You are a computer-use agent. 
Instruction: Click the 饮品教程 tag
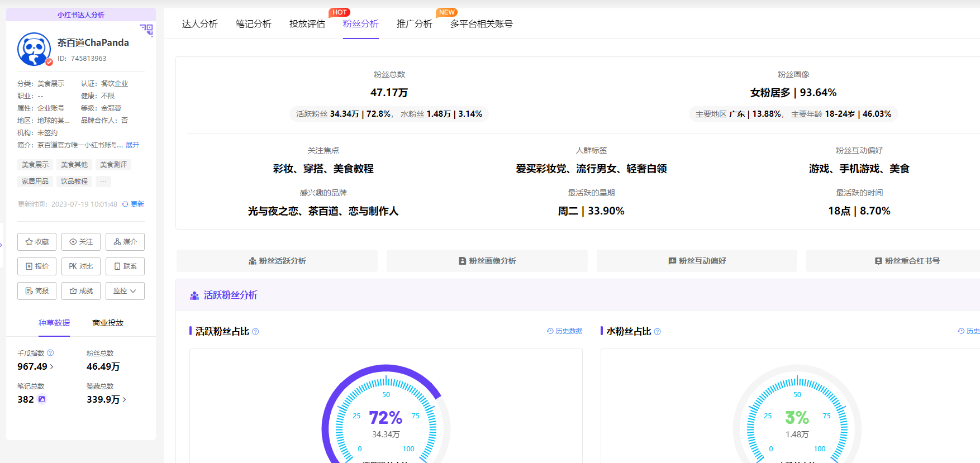click(x=74, y=182)
